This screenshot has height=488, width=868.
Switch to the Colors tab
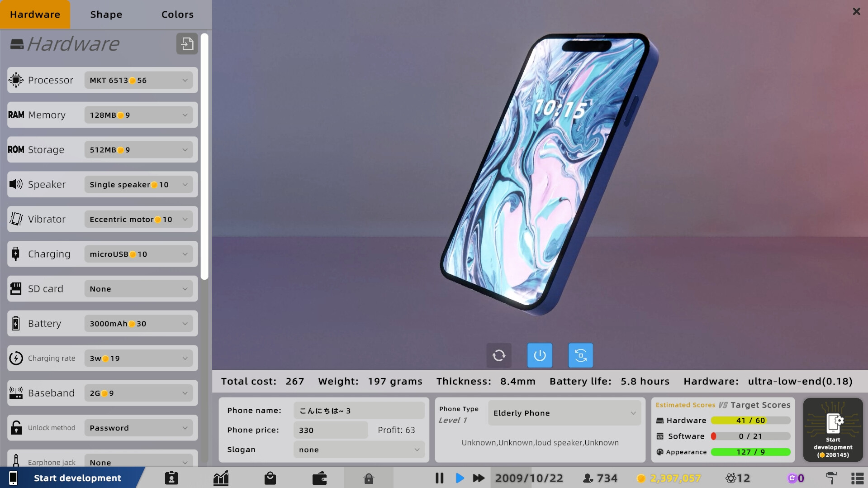177,14
